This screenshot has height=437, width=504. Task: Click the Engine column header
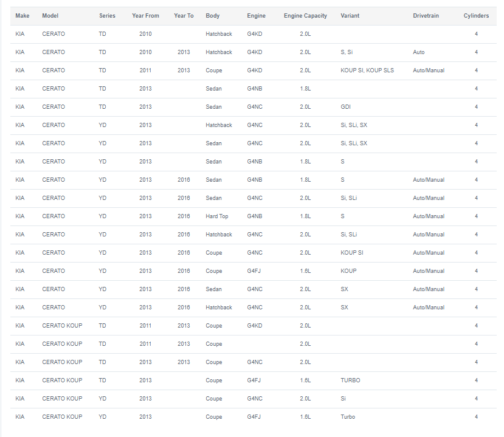256,15
